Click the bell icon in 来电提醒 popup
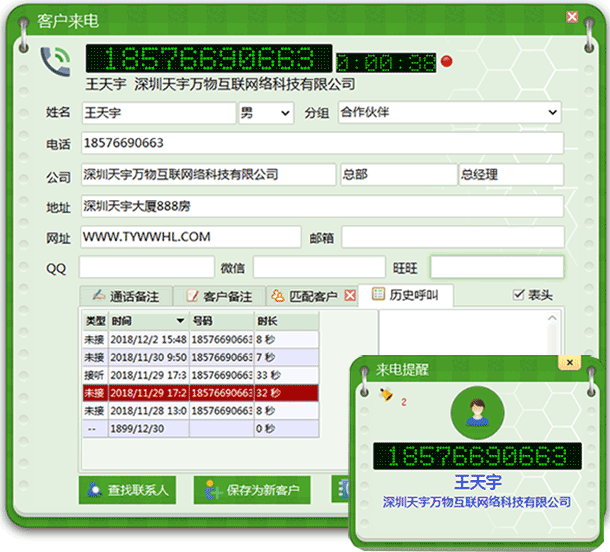 click(387, 396)
